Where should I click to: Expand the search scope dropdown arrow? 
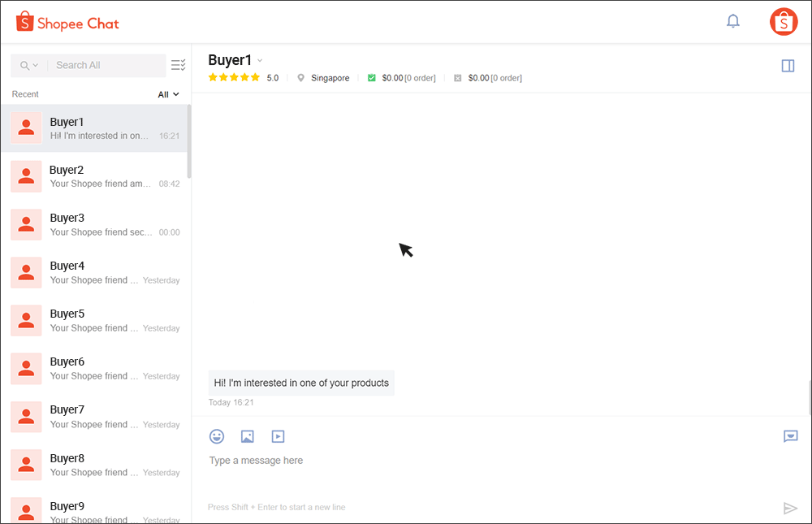[37, 65]
